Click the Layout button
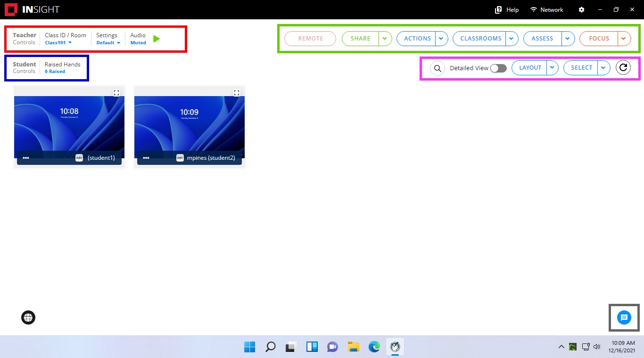Viewport: 644px width, 358px height. 530,68
